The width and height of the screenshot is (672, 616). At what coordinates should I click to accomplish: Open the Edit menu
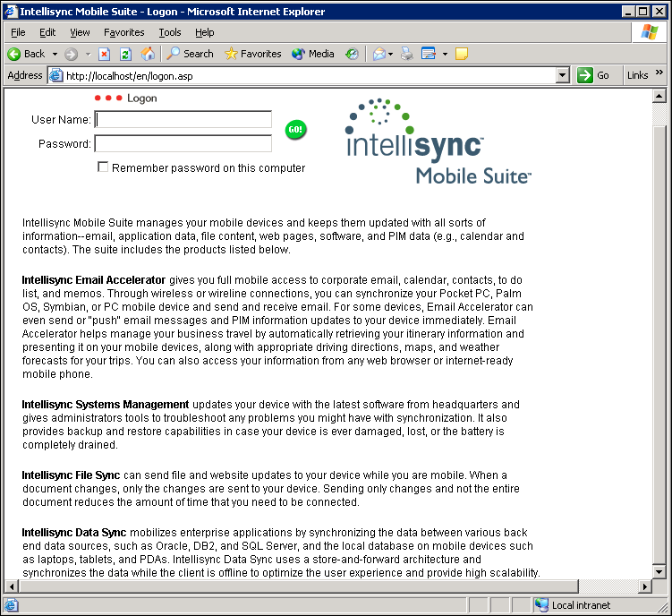[x=47, y=32]
